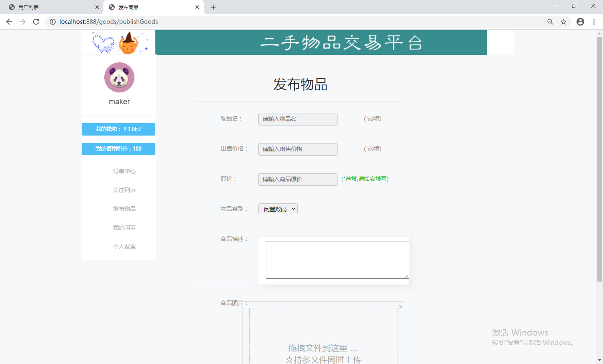Click the browser back arrow
The width and height of the screenshot is (603, 364).
click(9, 22)
